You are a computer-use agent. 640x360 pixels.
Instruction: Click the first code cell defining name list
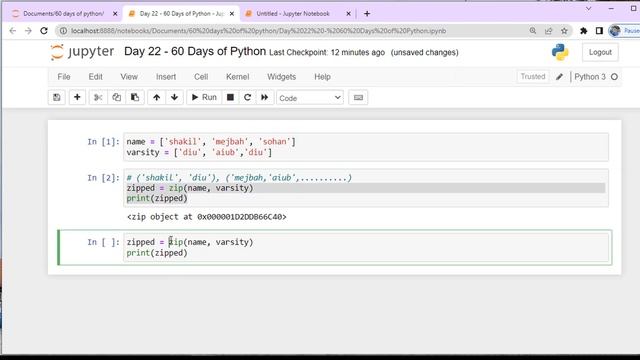point(366,147)
